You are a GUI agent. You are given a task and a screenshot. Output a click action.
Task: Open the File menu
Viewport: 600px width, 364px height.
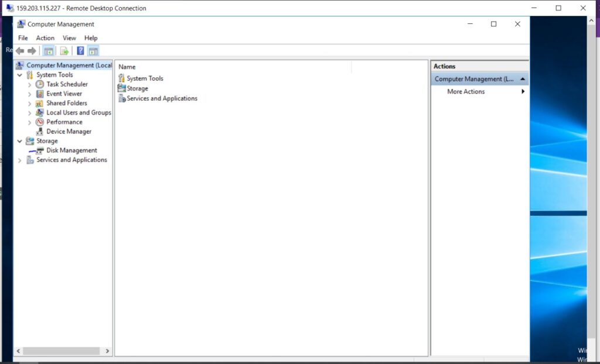23,38
